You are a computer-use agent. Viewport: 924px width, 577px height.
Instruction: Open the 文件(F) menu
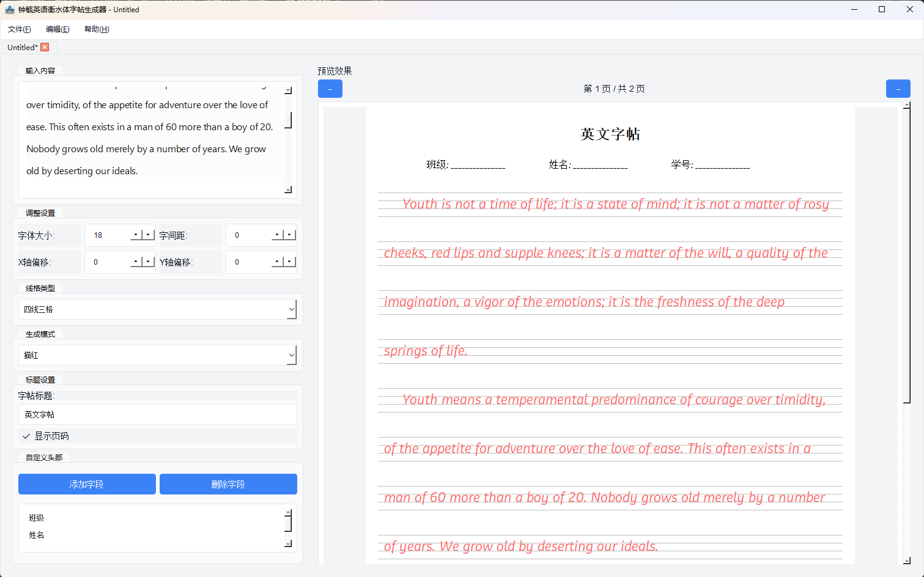[19, 29]
